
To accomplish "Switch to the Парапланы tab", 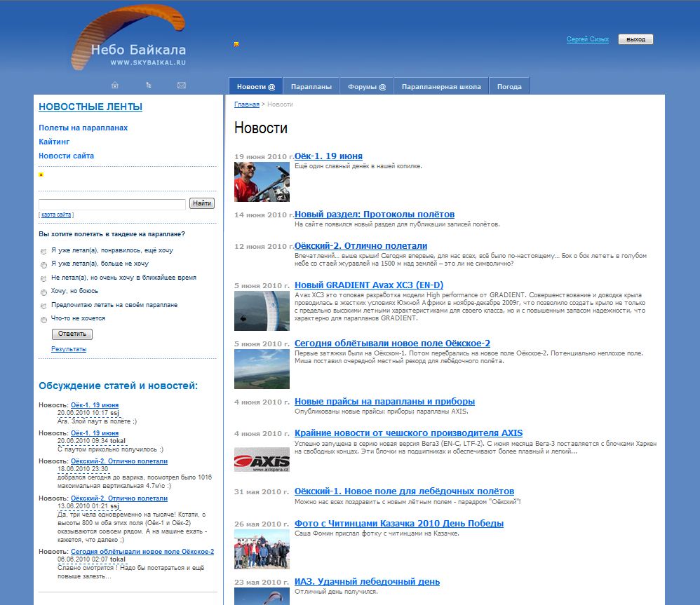I will point(311,86).
